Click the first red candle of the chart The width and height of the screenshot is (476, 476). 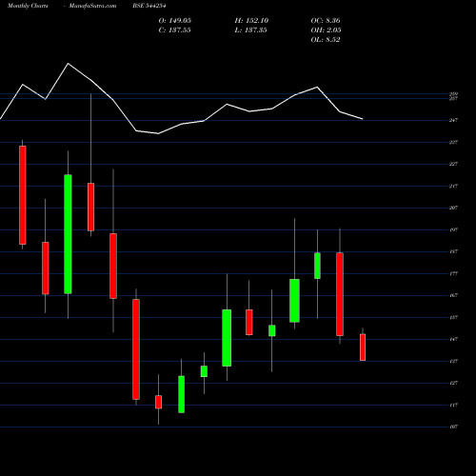(x=23, y=195)
